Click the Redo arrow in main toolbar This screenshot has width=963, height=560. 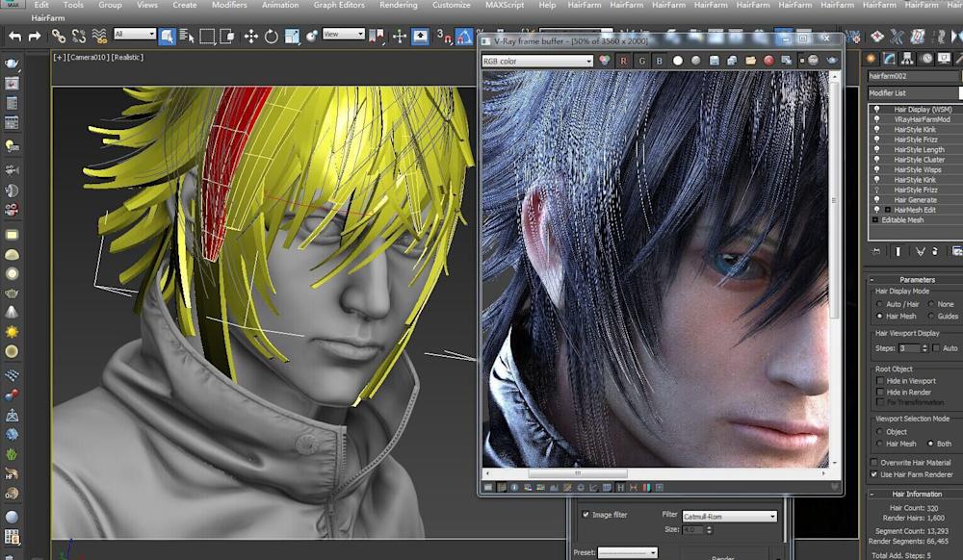click(35, 37)
